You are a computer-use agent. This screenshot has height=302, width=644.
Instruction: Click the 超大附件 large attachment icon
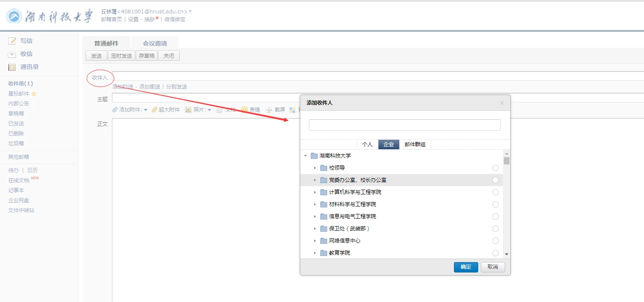tap(154, 110)
